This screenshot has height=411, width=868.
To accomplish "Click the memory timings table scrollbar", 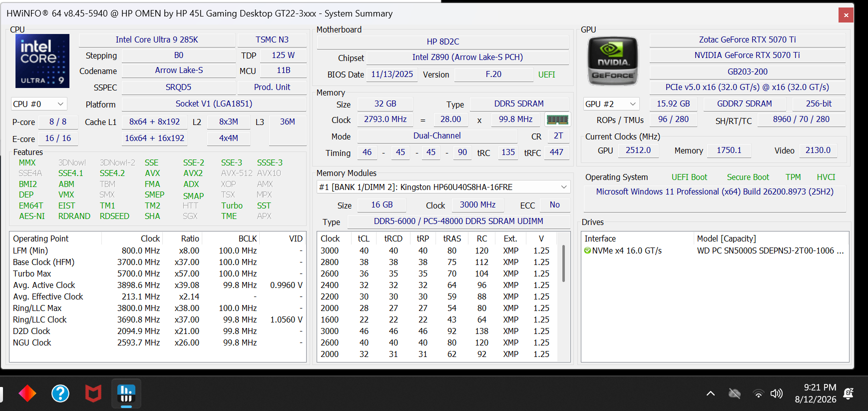I will pyautogui.click(x=563, y=264).
